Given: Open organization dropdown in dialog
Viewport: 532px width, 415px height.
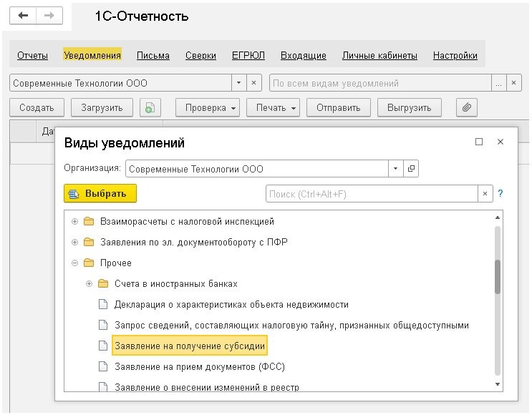Looking at the screenshot, I should click(396, 169).
